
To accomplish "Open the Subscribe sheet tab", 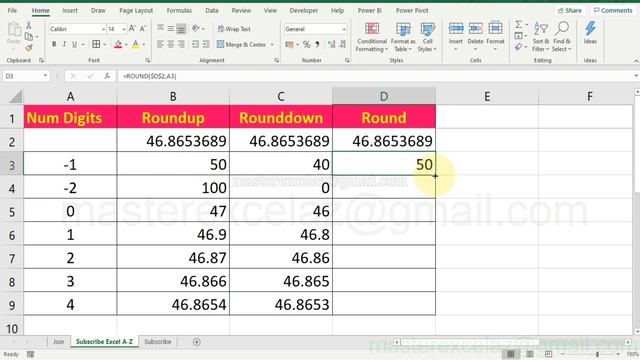I will point(158,342).
